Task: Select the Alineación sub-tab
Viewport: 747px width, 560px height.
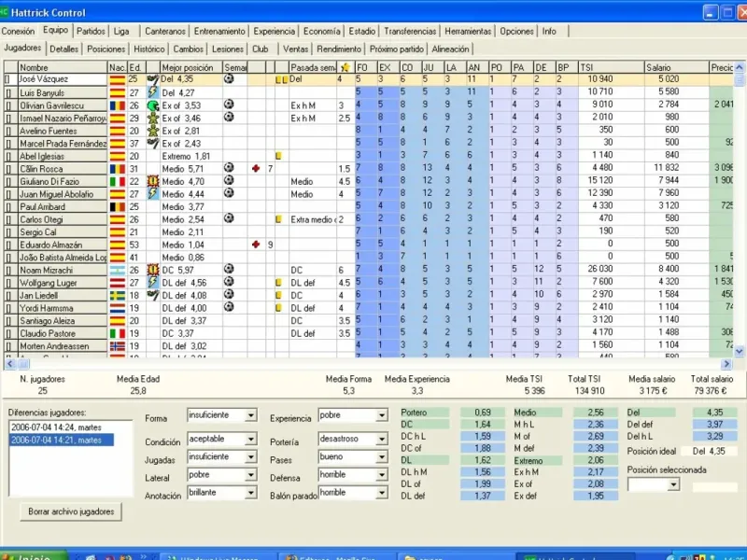Action: [x=450, y=49]
